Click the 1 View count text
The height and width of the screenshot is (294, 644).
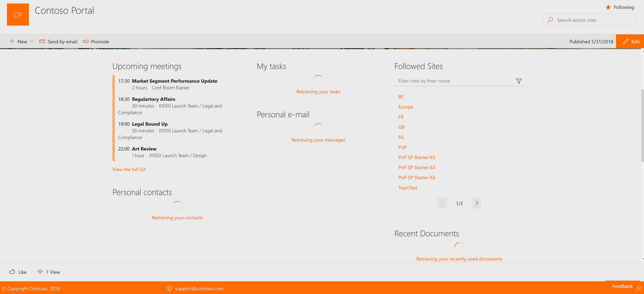click(x=53, y=272)
